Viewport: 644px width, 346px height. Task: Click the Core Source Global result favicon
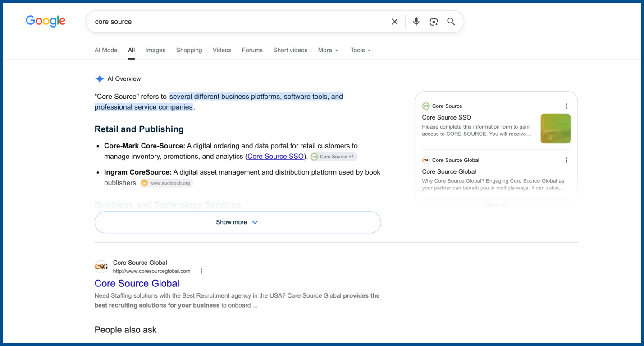tap(101, 267)
